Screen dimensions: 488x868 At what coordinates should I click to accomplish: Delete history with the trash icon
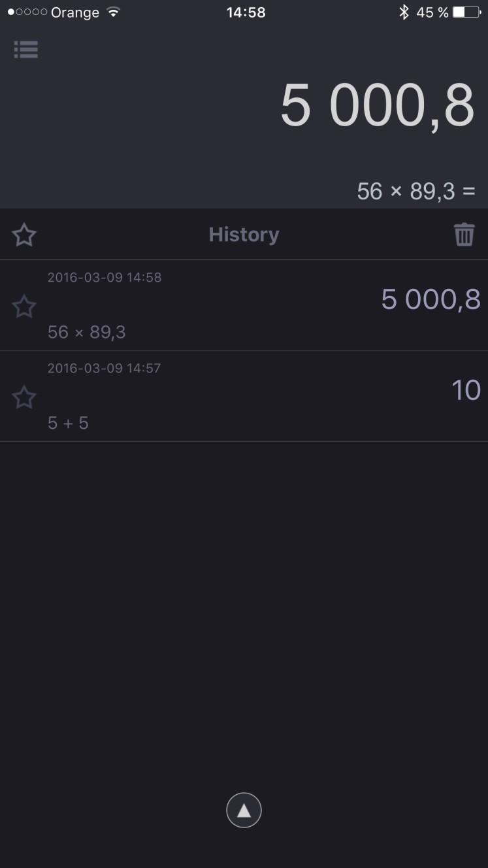point(464,234)
